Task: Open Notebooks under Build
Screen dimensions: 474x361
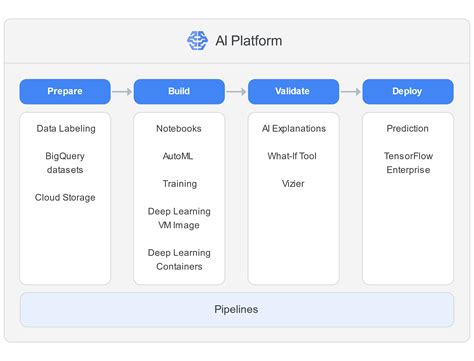Action: [179, 129]
